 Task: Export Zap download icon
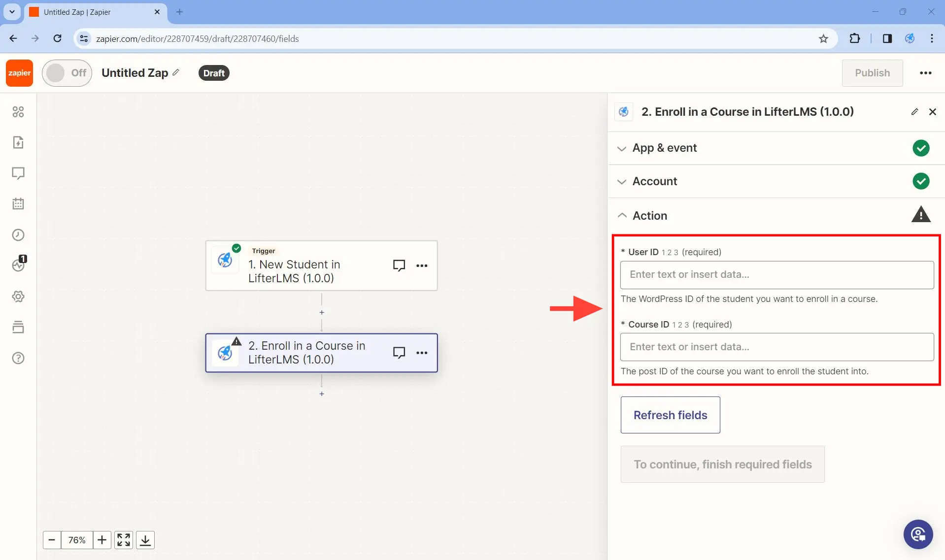pyautogui.click(x=145, y=540)
